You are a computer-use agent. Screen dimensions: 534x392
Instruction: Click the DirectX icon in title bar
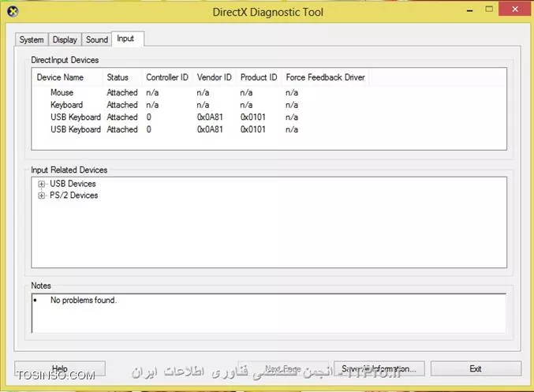click(x=13, y=12)
